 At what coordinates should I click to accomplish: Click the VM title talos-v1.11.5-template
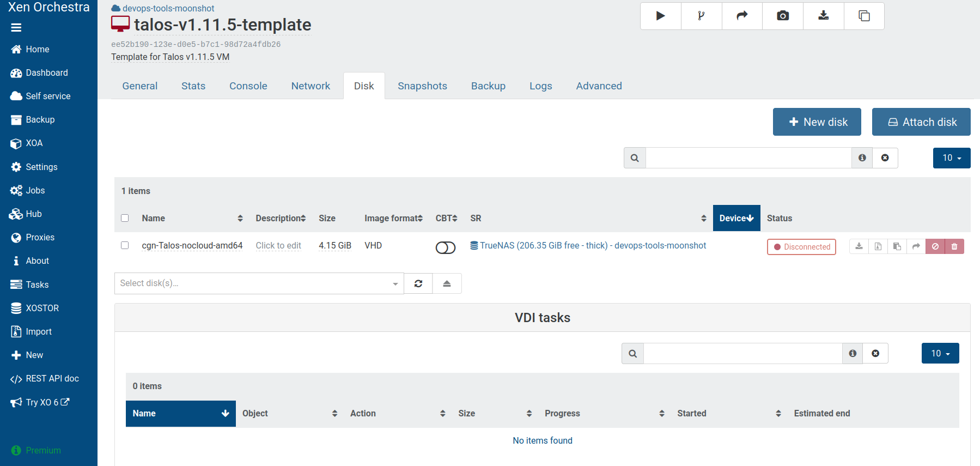click(x=223, y=25)
